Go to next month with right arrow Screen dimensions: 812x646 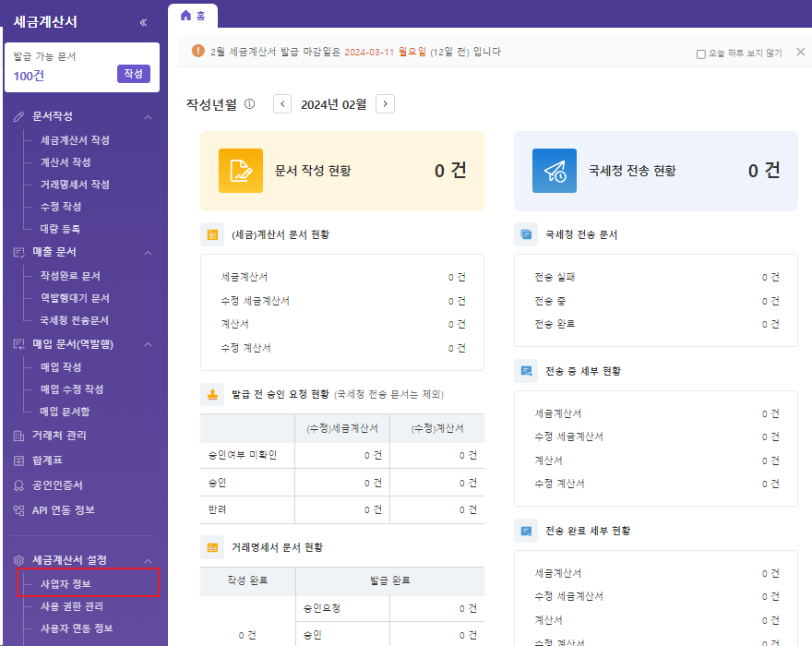(x=386, y=103)
